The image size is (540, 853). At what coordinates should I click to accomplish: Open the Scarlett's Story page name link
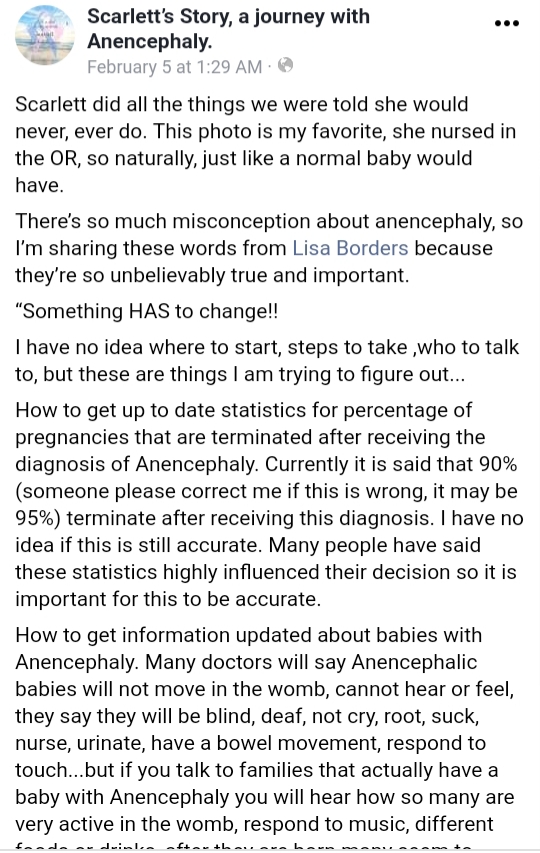coord(228,28)
